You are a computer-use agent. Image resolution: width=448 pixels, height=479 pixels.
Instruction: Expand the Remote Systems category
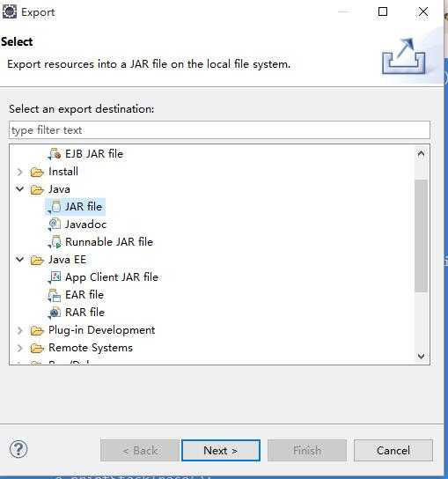[20, 348]
